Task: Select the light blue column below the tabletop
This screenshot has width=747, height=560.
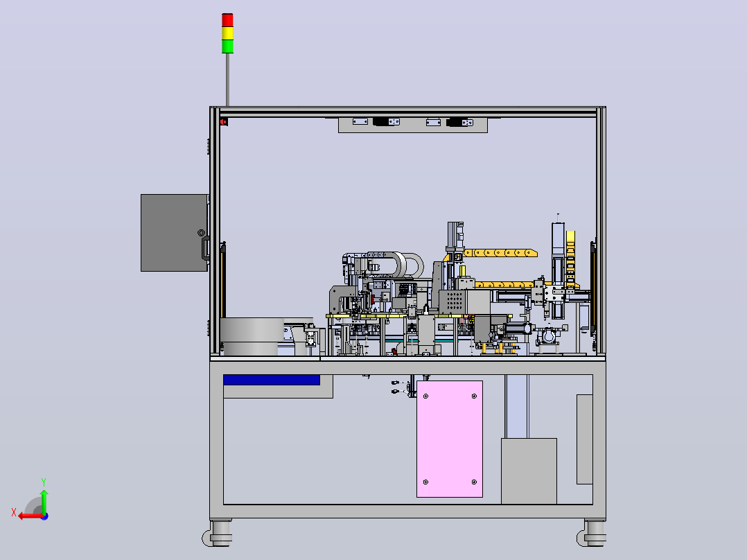Action: tap(516, 407)
